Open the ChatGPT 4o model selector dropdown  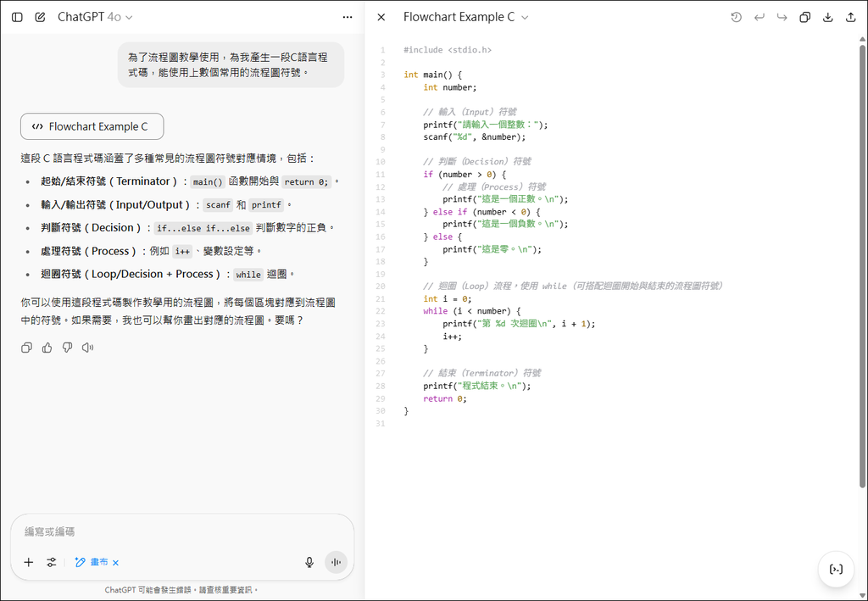pos(95,17)
